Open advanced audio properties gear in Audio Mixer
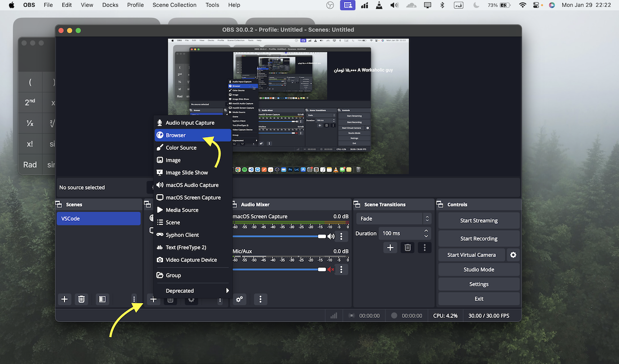 tap(239, 299)
